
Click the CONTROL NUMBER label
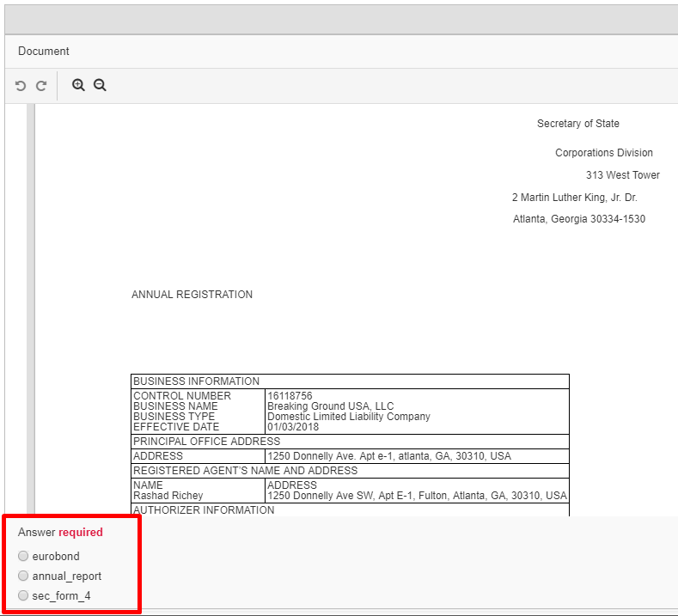(x=182, y=395)
